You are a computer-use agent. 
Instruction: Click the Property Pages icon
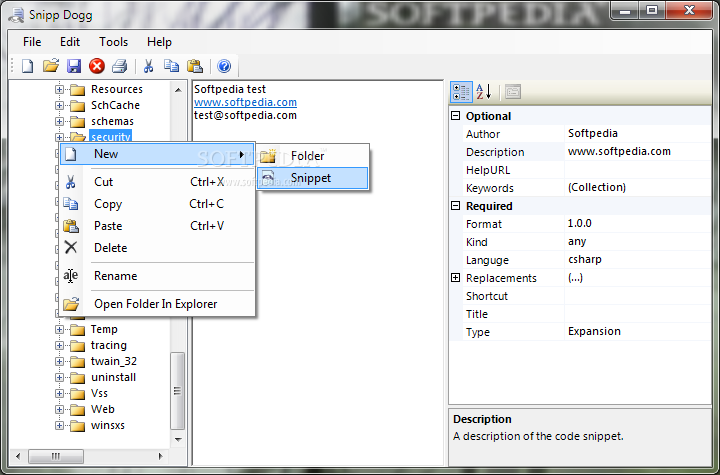pyautogui.click(x=513, y=92)
